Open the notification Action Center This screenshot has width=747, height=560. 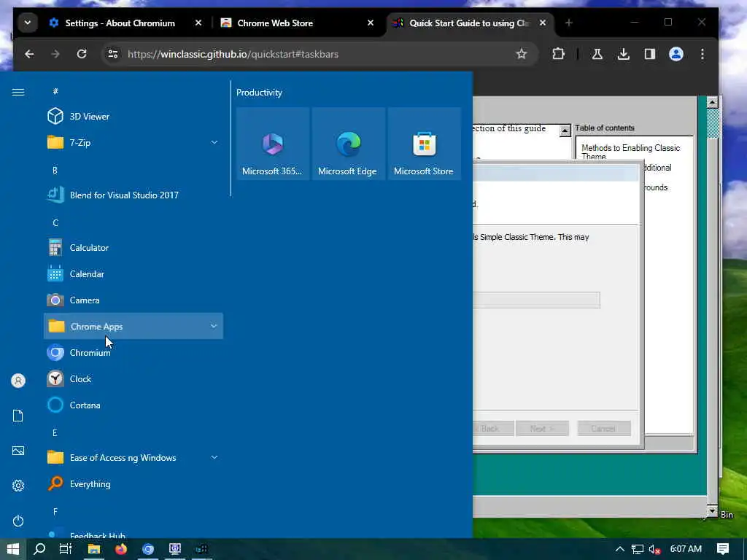(x=723, y=549)
